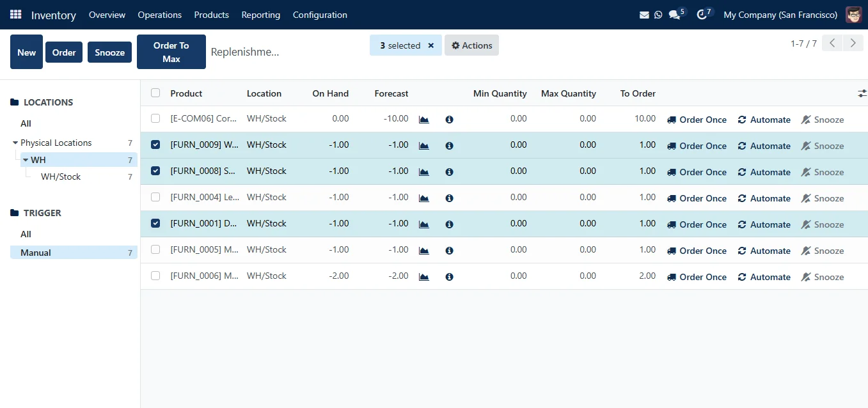Open the Operations menu
This screenshot has width=868, height=408.
point(159,15)
